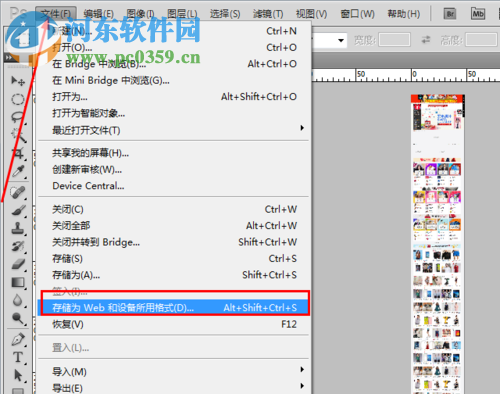This screenshot has width=500, height=394.
Task: Select the Eraser tool
Action: (18, 264)
